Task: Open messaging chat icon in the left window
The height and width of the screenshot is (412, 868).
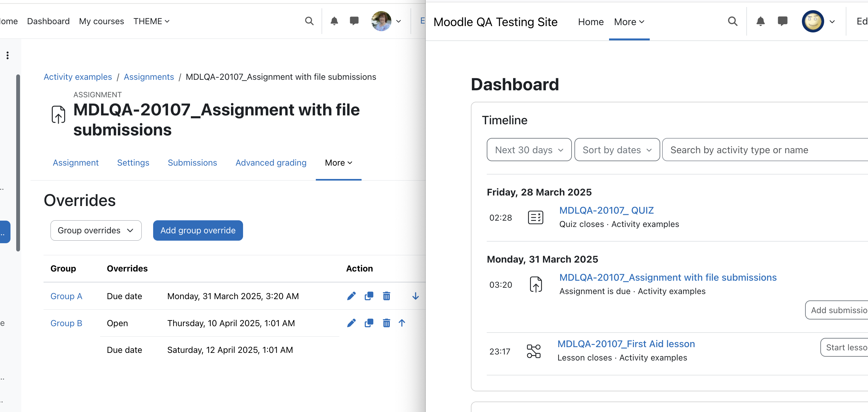Action: click(x=354, y=21)
